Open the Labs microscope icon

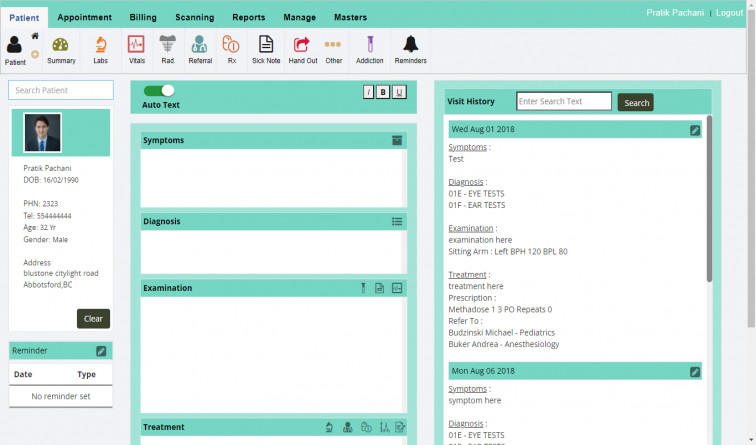tap(100, 45)
